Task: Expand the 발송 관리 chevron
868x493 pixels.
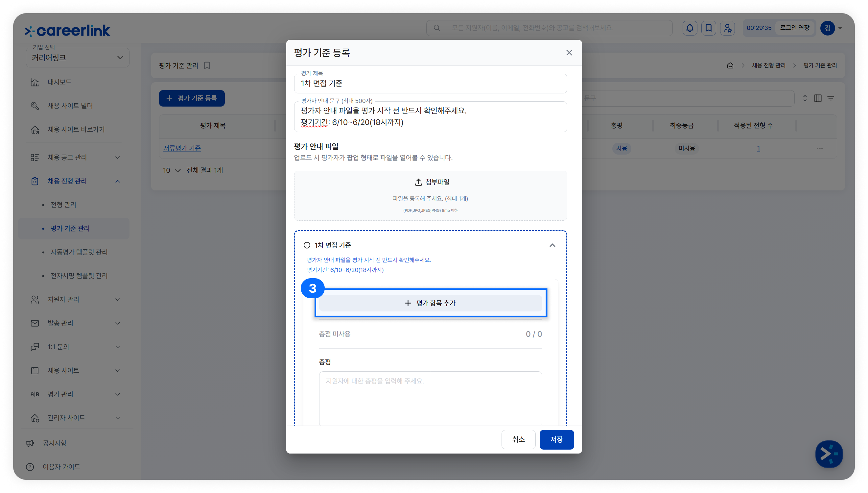Action: click(118, 323)
